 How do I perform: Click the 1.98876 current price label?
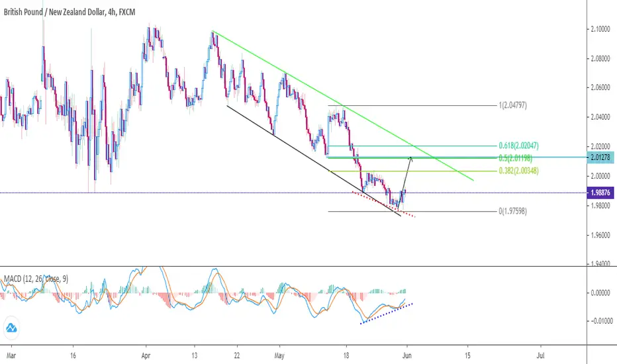(x=600, y=193)
